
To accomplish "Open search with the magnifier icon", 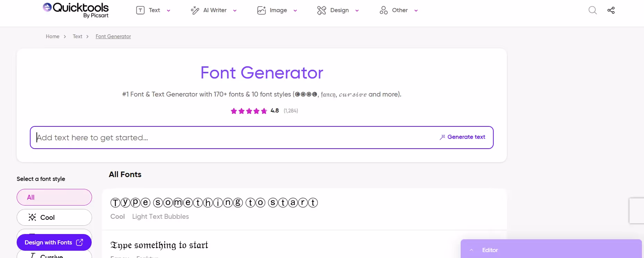I will (x=593, y=10).
